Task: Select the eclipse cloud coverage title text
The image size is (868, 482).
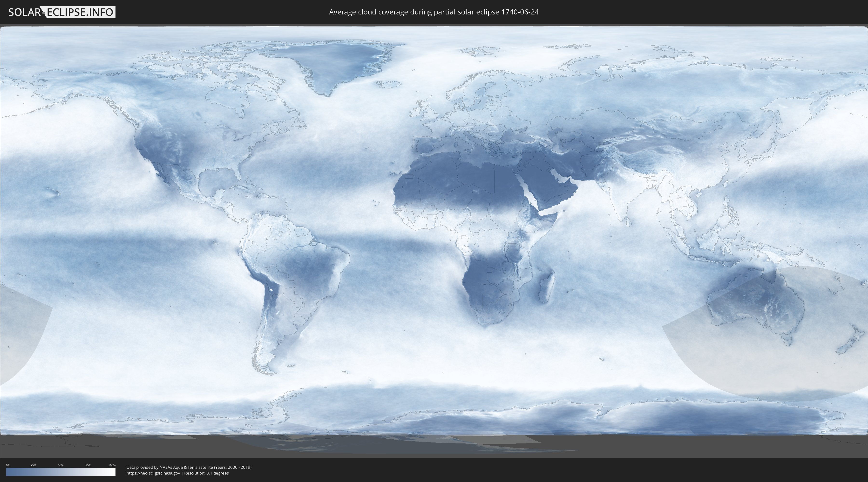Action: (434, 12)
